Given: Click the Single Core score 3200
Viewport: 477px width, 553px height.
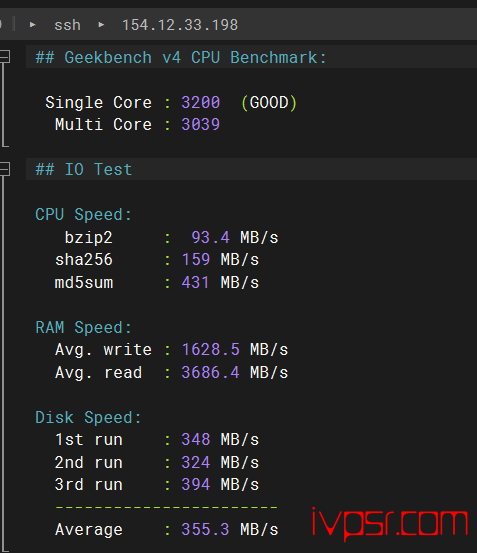Looking at the screenshot, I should tap(201, 103).
